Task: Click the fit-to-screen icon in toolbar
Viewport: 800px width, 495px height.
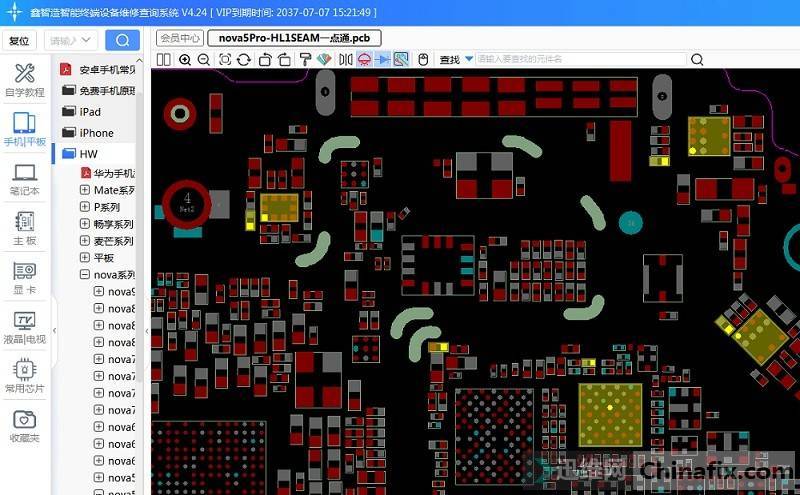Action: 225,60
